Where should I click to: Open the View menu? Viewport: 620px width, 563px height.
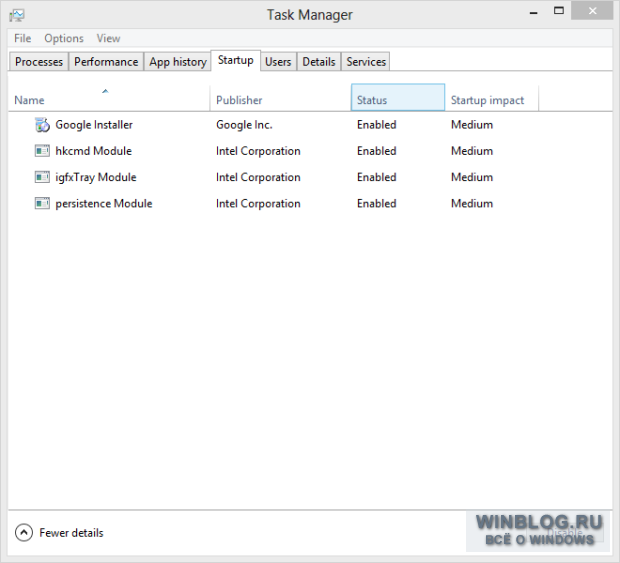(108, 38)
